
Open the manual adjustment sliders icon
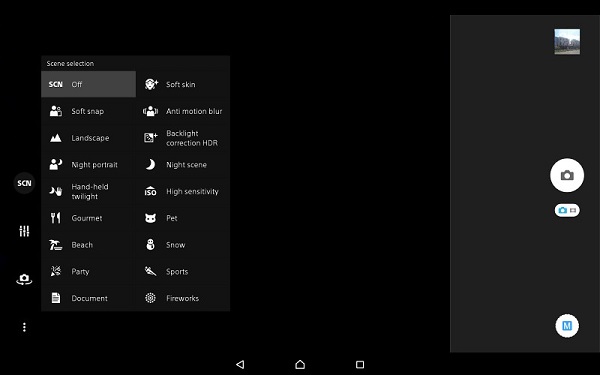click(x=24, y=231)
